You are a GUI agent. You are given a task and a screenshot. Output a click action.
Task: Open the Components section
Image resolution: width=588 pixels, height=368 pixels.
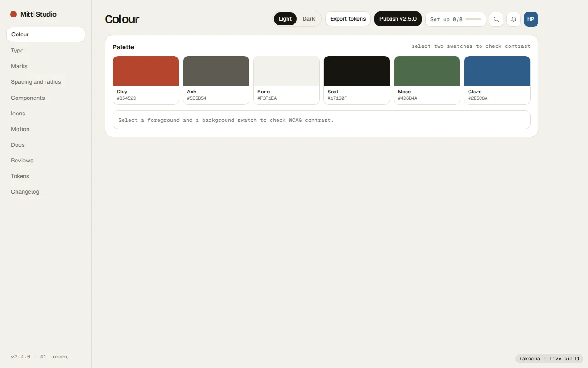45,98
